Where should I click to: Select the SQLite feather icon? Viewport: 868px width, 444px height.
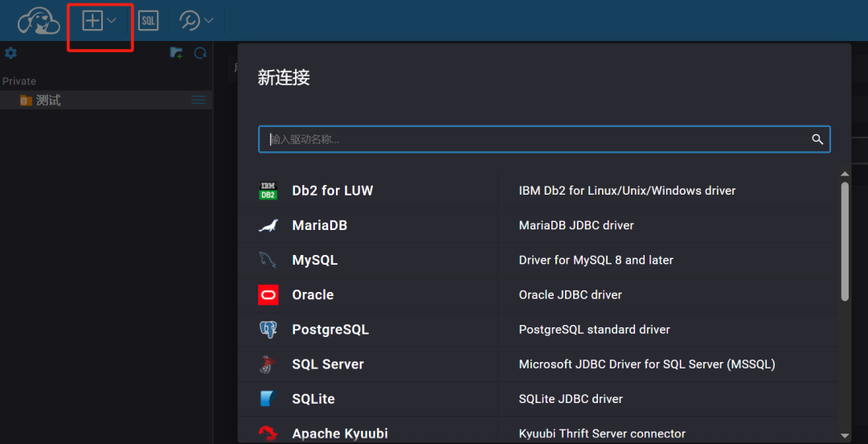click(268, 399)
